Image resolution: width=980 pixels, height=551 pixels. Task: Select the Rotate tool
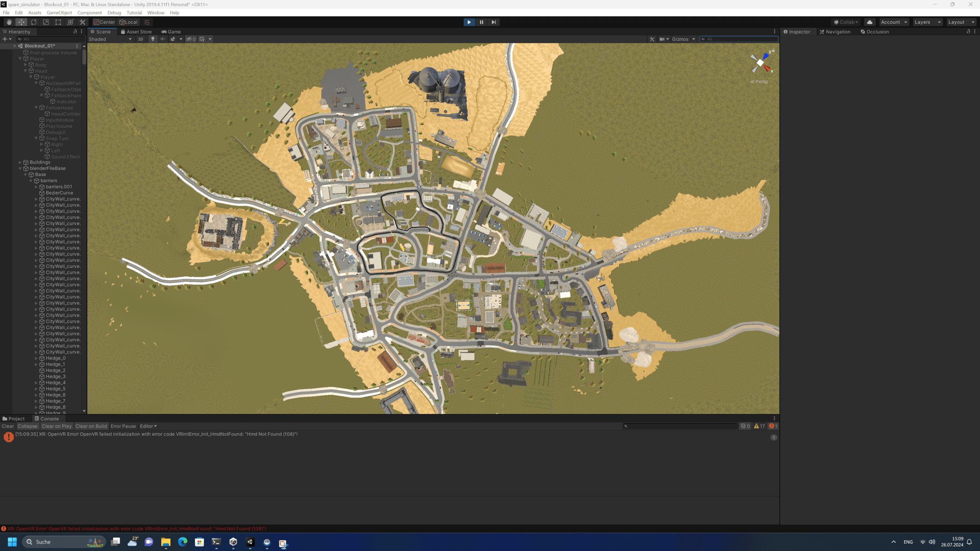point(33,22)
